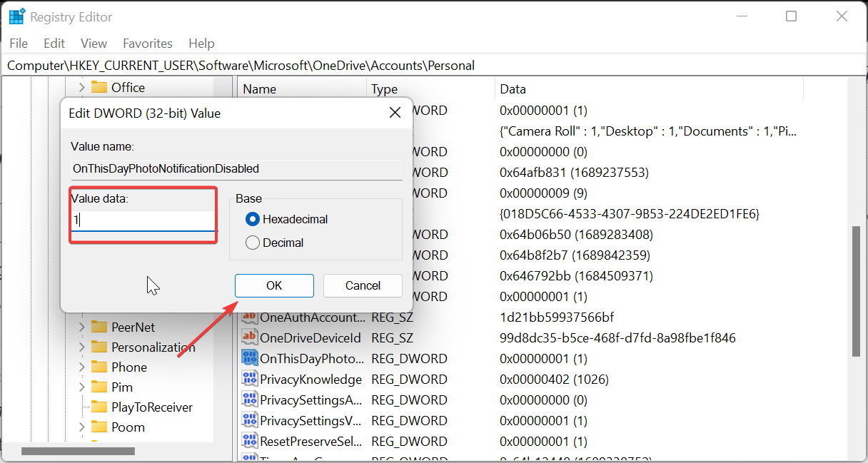Open the Favorites menu

[x=148, y=44]
